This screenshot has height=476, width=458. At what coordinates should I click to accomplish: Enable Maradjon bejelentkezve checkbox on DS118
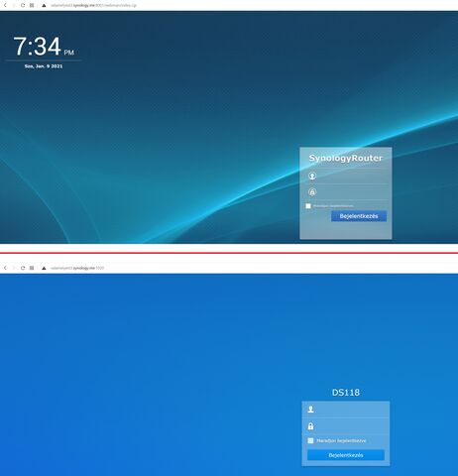point(310,440)
